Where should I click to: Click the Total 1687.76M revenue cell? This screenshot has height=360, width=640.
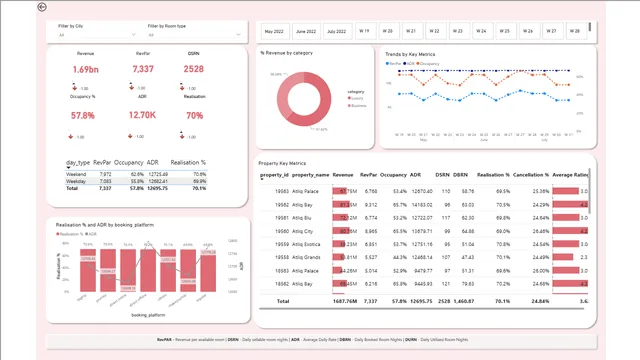[x=345, y=301]
